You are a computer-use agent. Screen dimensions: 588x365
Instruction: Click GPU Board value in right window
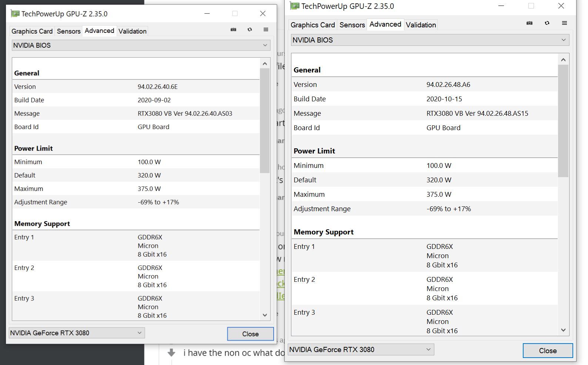point(444,128)
